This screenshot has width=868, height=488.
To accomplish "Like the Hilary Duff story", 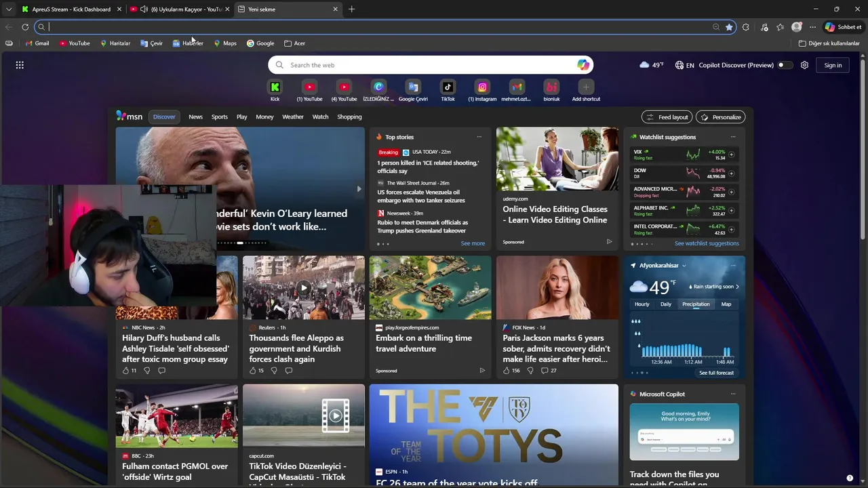I will [125, 371].
